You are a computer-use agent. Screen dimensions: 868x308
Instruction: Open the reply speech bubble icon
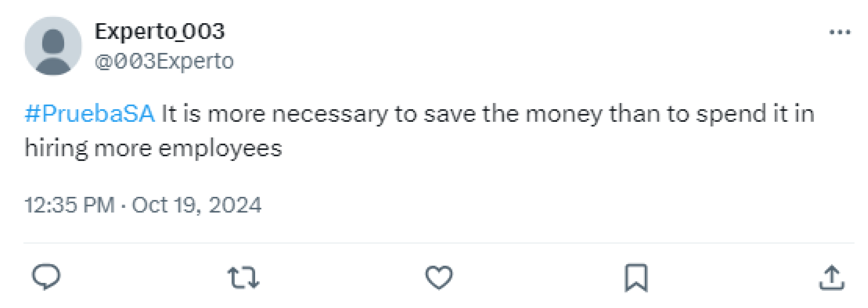[x=46, y=277]
